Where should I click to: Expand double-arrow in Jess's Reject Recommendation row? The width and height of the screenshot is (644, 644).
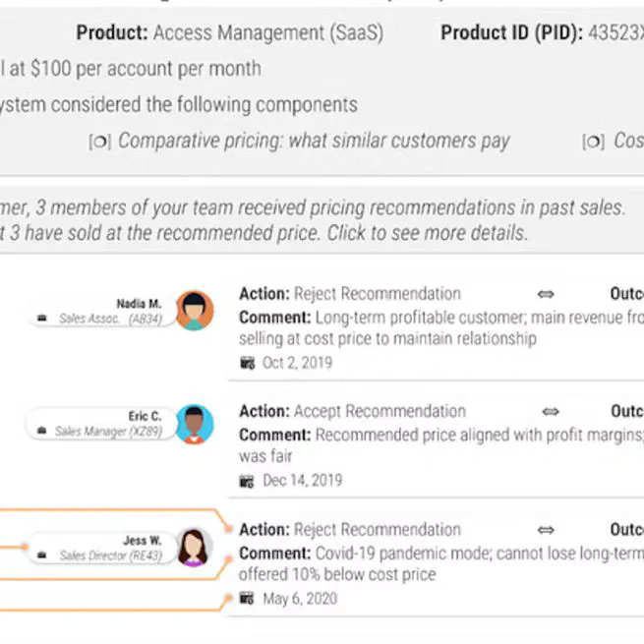click(x=546, y=530)
